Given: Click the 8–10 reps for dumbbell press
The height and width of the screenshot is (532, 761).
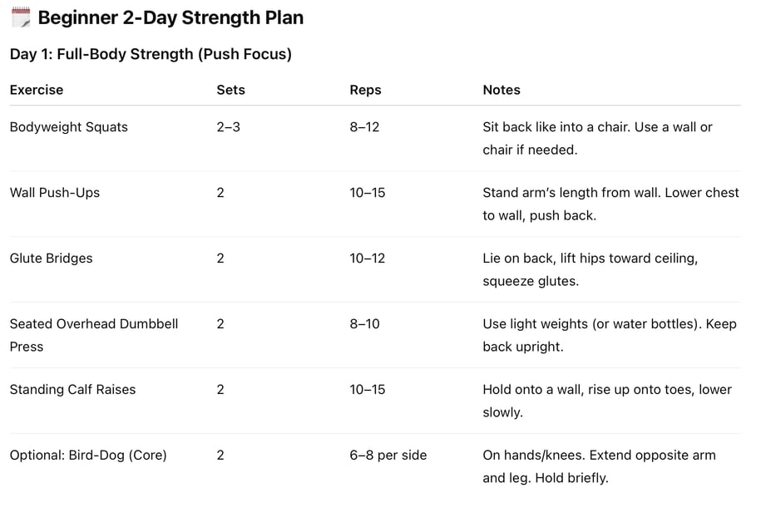Looking at the screenshot, I should [364, 323].
